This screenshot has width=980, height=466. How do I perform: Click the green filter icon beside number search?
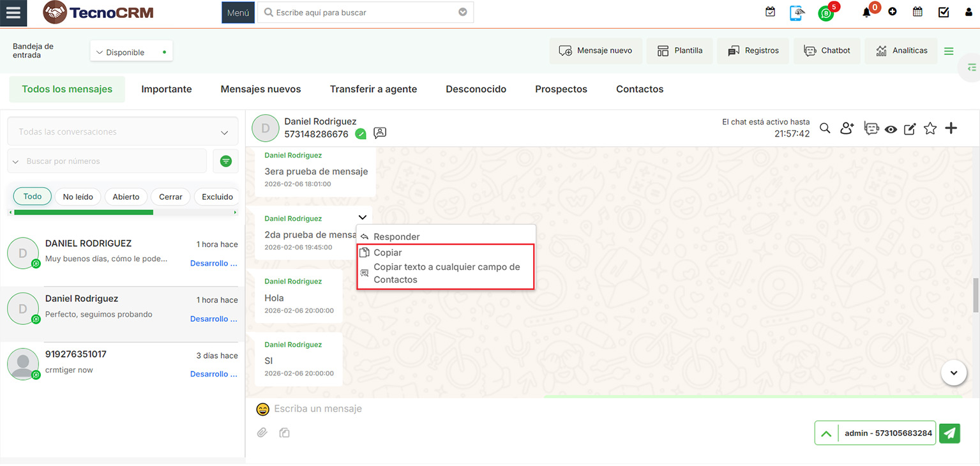225,162
